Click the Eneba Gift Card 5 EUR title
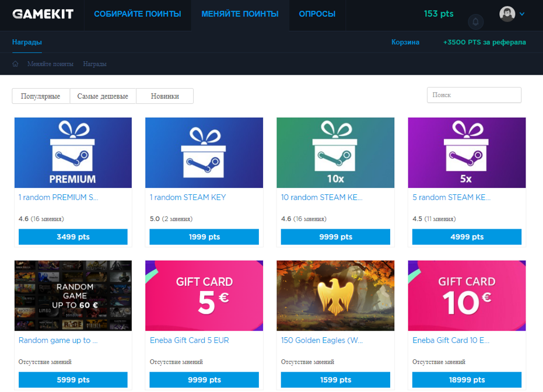This screenshot has width=543, height=392. pyautogui.click(x=190, y=341)
